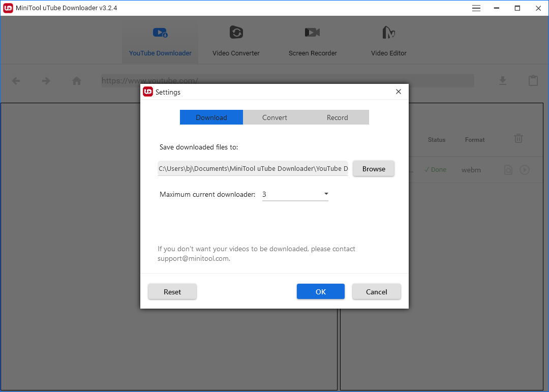Click the Browse button
This screenshot has height=392, width=549.
pos(374,169)
